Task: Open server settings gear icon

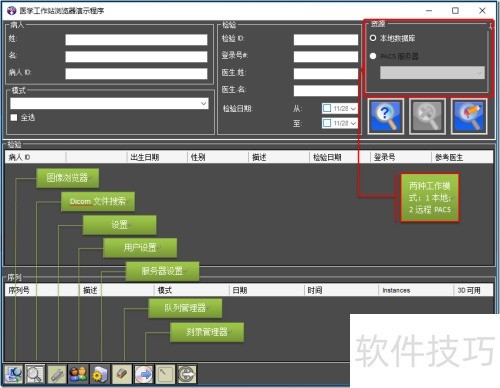Action: point(100,374)
